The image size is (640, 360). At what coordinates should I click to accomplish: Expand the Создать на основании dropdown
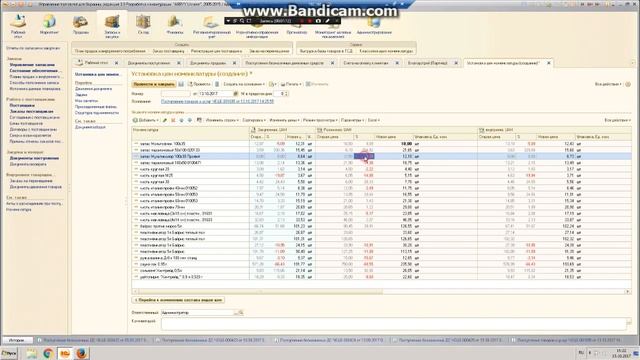(244, 84)
